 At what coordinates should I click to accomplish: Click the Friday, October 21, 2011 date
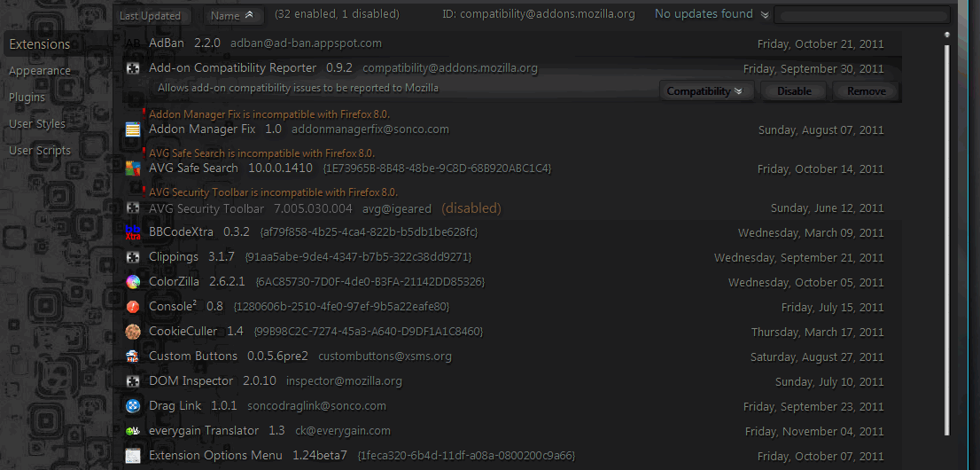[x=821, y=43]
